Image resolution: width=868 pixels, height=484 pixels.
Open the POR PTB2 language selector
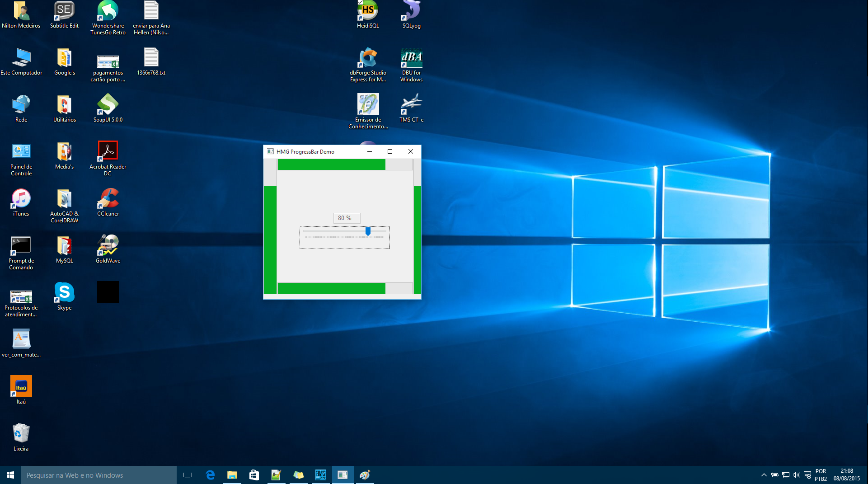[821, 475]
